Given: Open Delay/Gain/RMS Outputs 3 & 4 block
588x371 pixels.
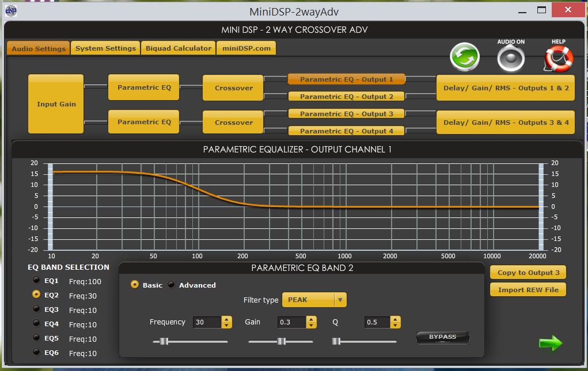Looking at the screenshot, I should [x=506, y=122].
